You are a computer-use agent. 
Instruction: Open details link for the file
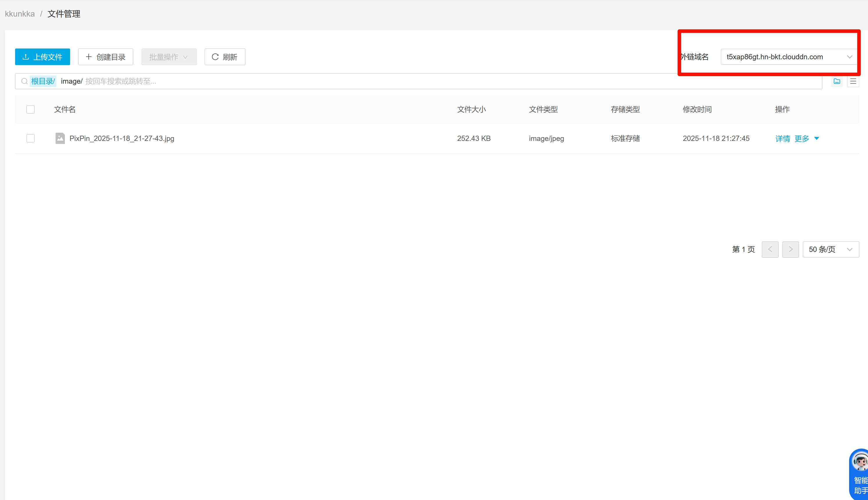[x=783, y=139]
